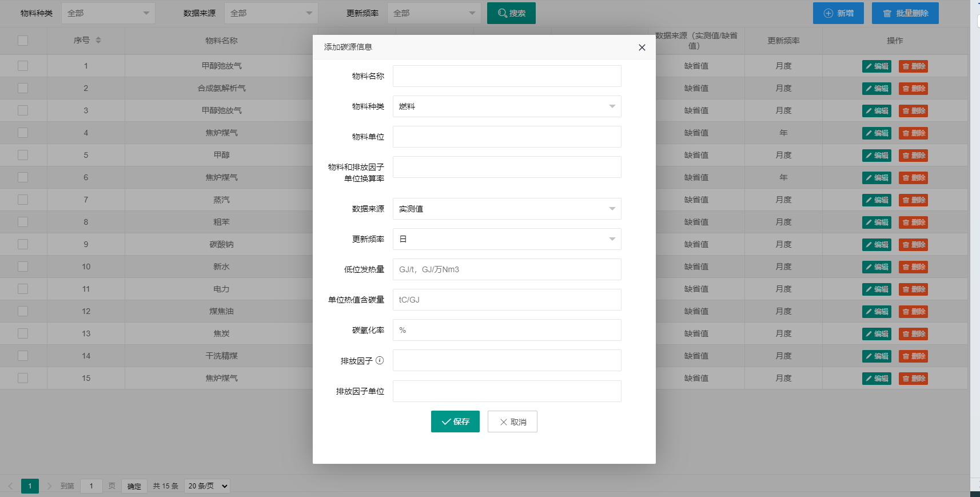The height and width of the screenshot is (497, 980).
Task: Close the 添加碳源信息 dialog with X
Action: click(642, 47)
